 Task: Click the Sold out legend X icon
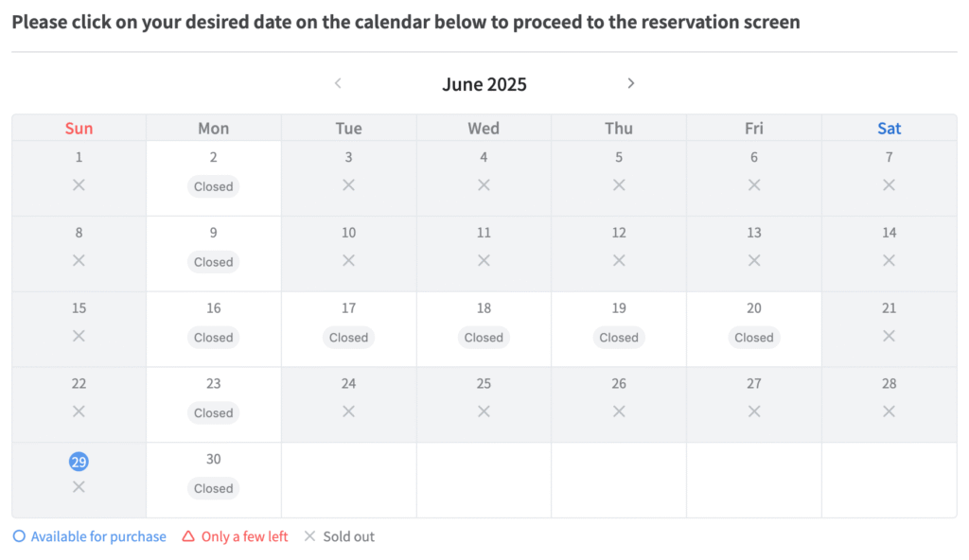pos(309,536)
